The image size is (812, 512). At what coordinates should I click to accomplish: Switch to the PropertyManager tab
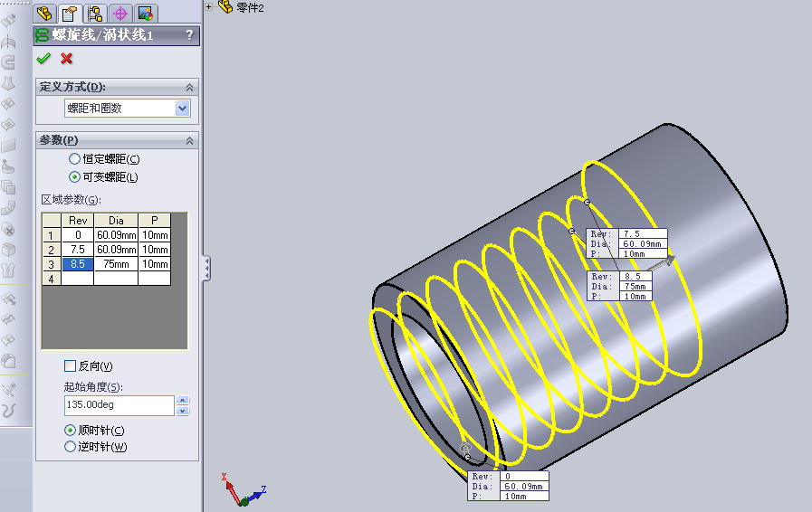70,13
